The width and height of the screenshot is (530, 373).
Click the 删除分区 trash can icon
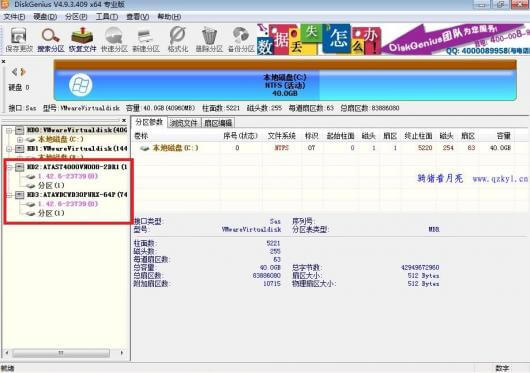(x=209, y=40)
